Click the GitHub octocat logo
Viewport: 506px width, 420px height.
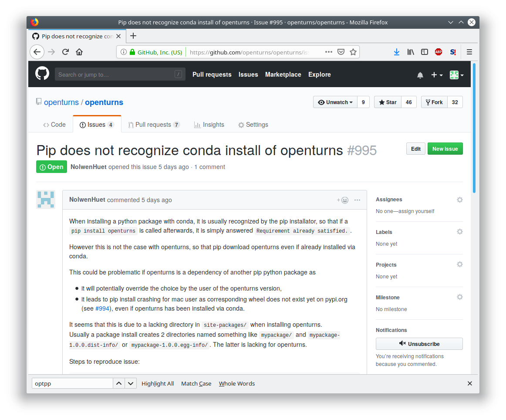[x=42, y=73]
